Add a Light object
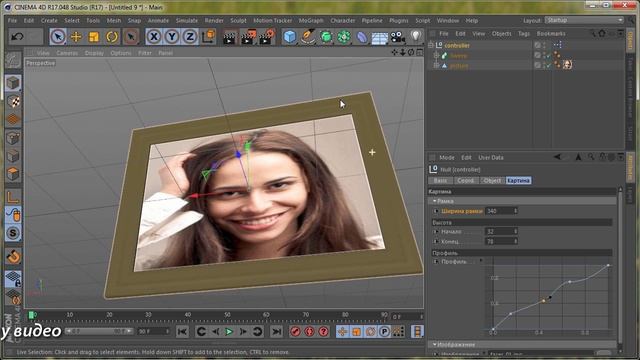The width and height of the screenshot is (640, 360). tap(416, 36)
